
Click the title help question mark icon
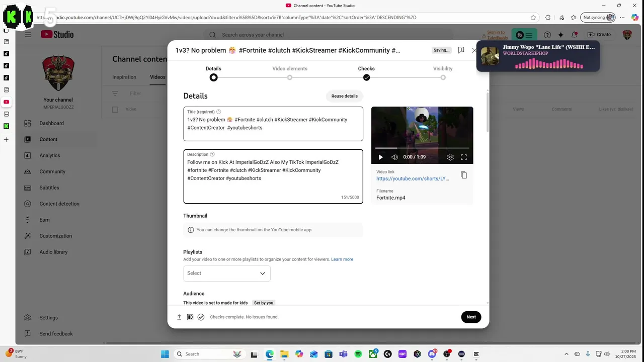point(218,112)
